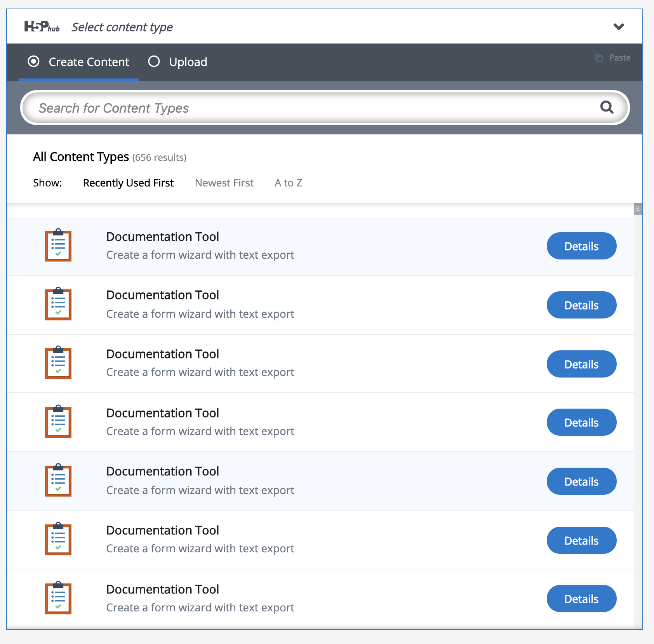Open Details for the sixth Documentation Tool
The image size is (654, 644).
581,540
